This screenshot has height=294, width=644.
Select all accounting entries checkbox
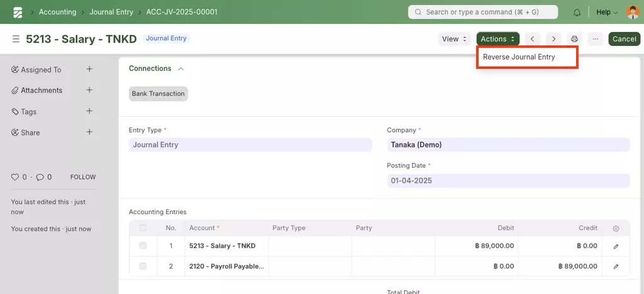(143, 227)
